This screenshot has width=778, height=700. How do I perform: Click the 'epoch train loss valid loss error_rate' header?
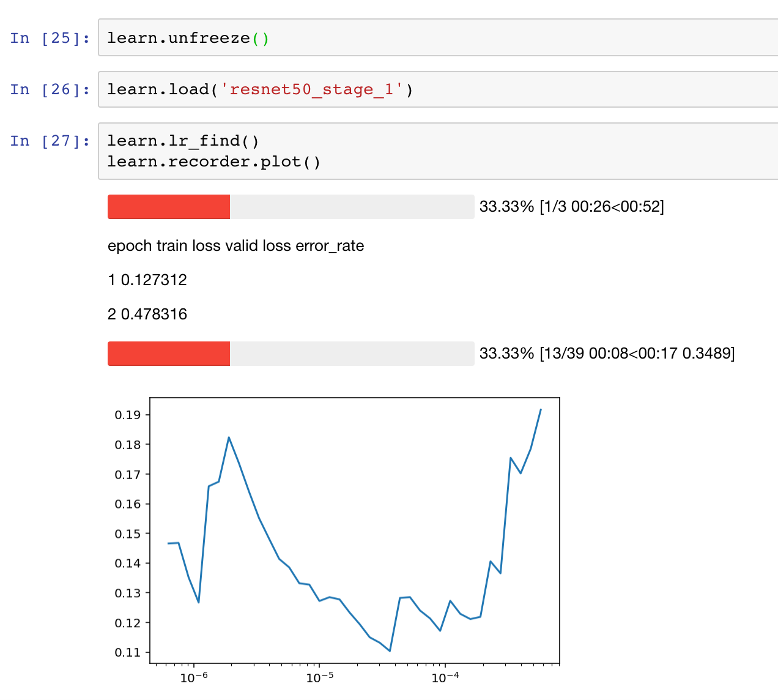click(x=236, y=246)
